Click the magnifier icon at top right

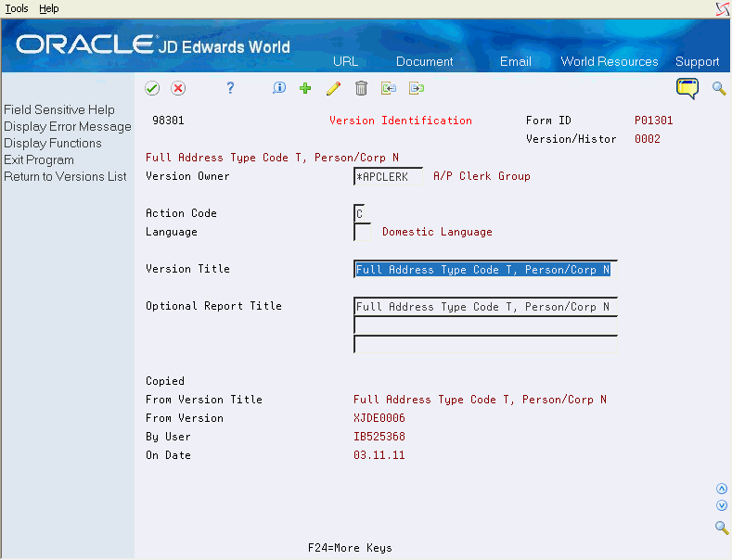719,88
